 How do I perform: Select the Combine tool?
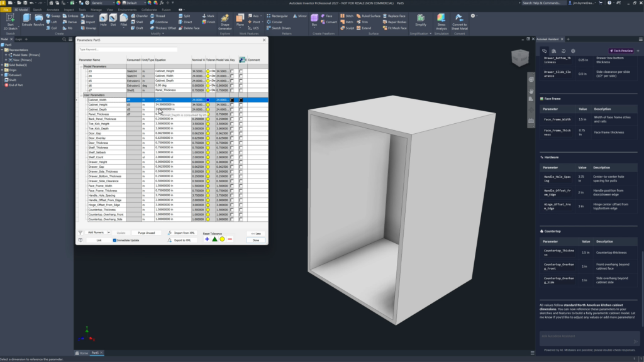click(x=159, y=22)
